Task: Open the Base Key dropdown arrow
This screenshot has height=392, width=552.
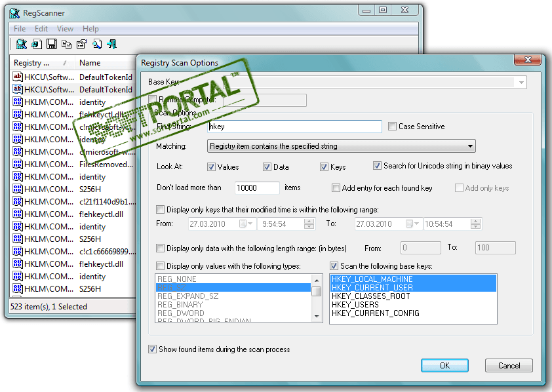Action: 521,83
